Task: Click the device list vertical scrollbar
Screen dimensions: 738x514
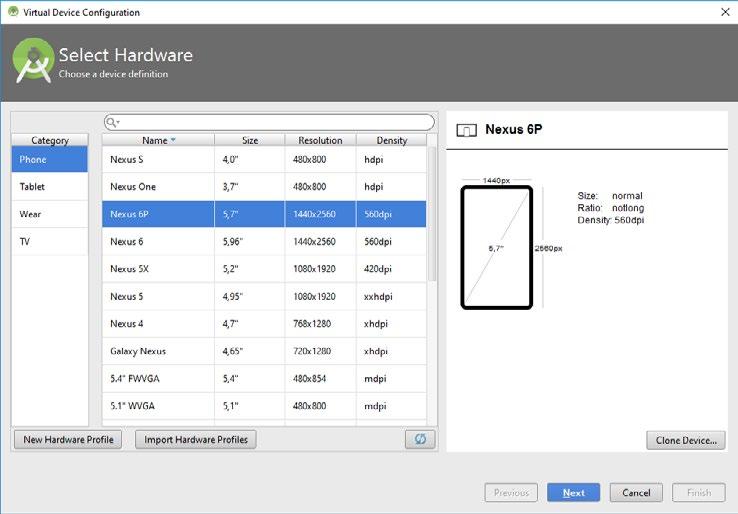Action: pyautogui.click(x=432, y=214)
